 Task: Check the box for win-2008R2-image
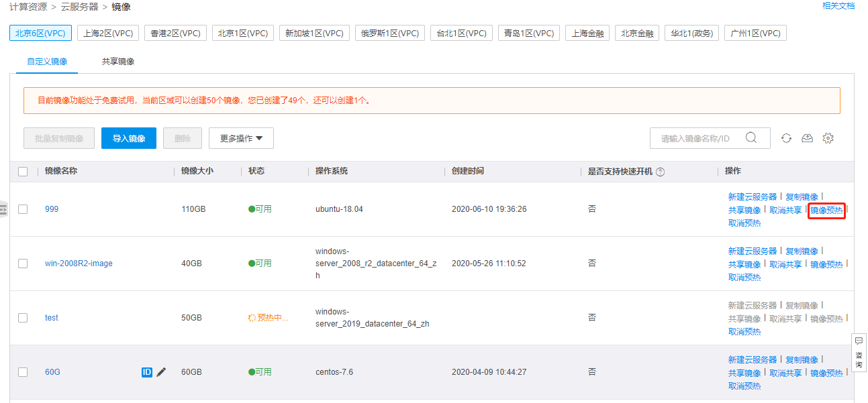[23, 264]
